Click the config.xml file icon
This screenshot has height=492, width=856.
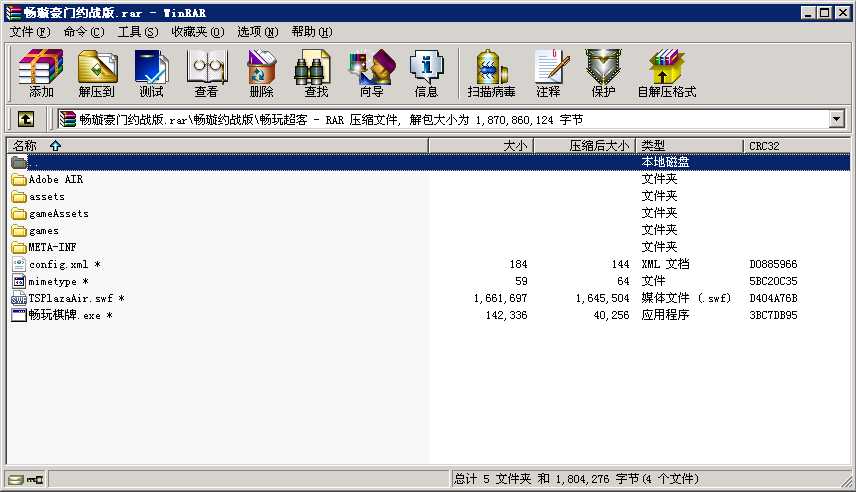(x=19, y=264)
